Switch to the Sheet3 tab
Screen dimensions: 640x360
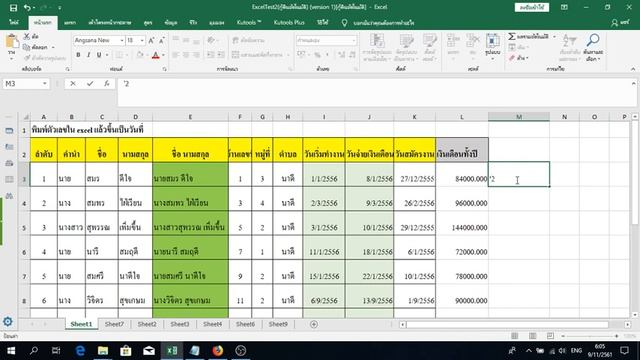(x=180, y=324)
